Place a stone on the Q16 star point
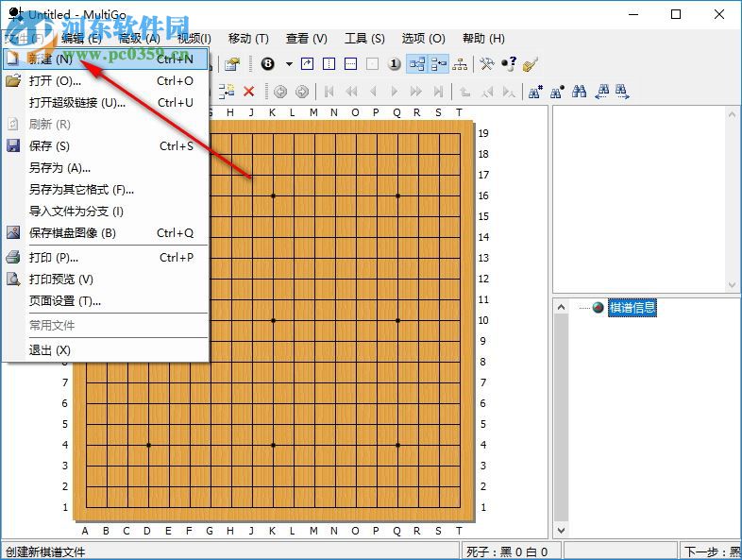The image size is (742, 560). pyautogui.click(x=397, y=195)
